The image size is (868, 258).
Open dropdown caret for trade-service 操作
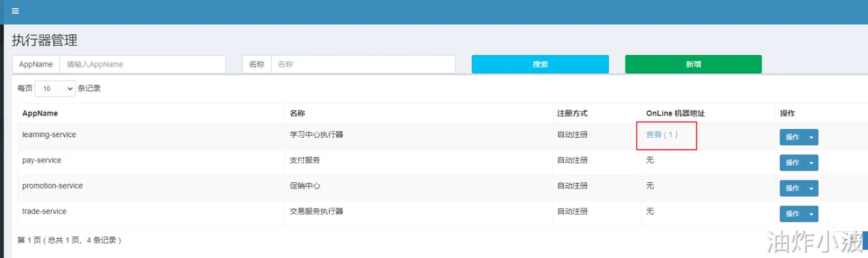(x=812, y=213)
